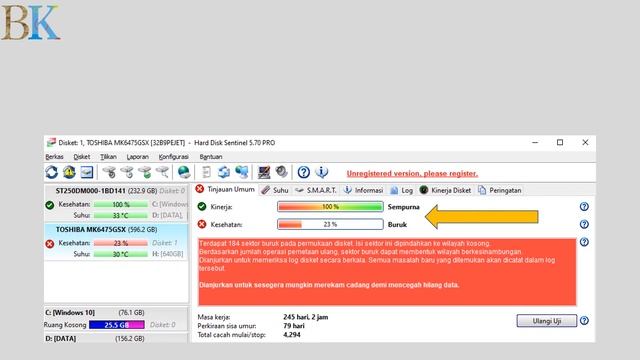Click the monitor graph toolbar icon
This screenshot has height=360, width=640.
click(x=264, y=172)
